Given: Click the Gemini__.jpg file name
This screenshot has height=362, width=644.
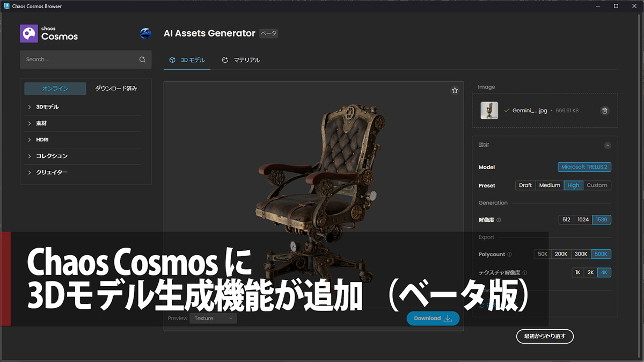Looking at the screenshot, I should [x=530, y=111].
